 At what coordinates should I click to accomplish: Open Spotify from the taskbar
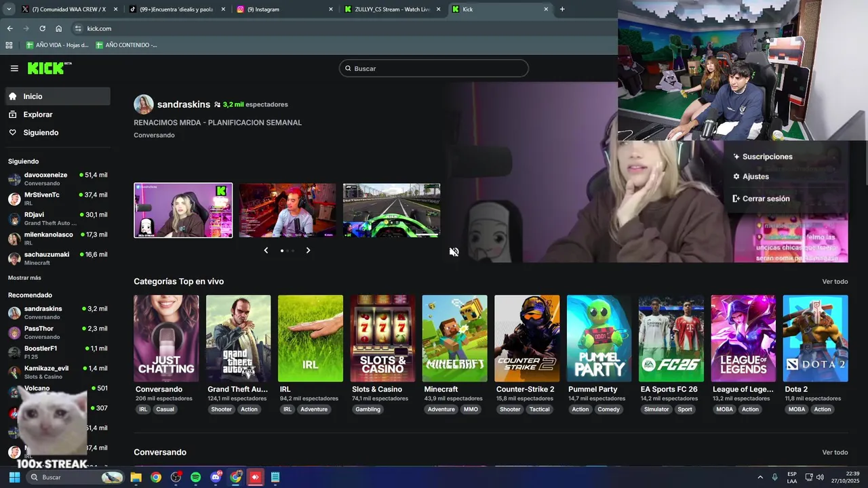click(x=195, y=477)
